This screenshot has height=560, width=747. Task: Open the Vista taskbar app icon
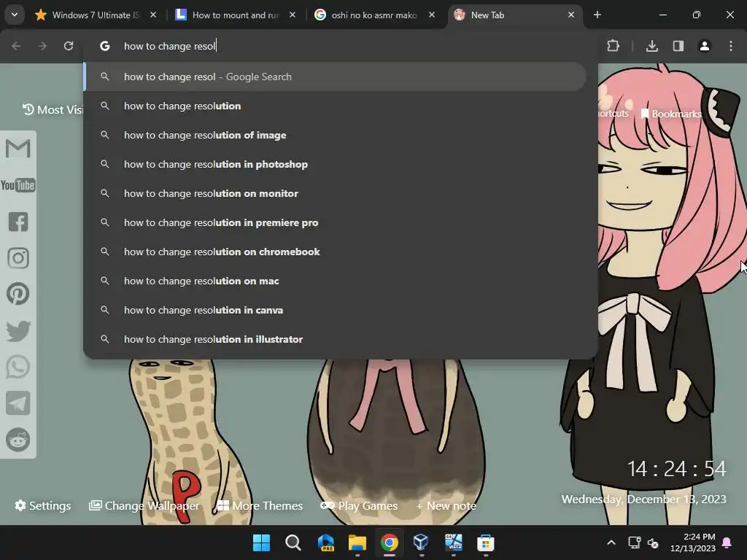454,542
